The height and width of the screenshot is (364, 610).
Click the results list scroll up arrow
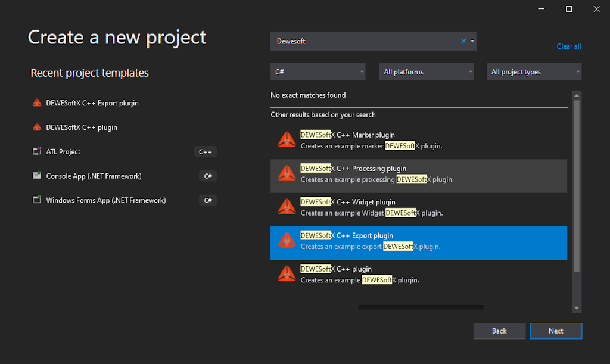(x=577, y=95)
